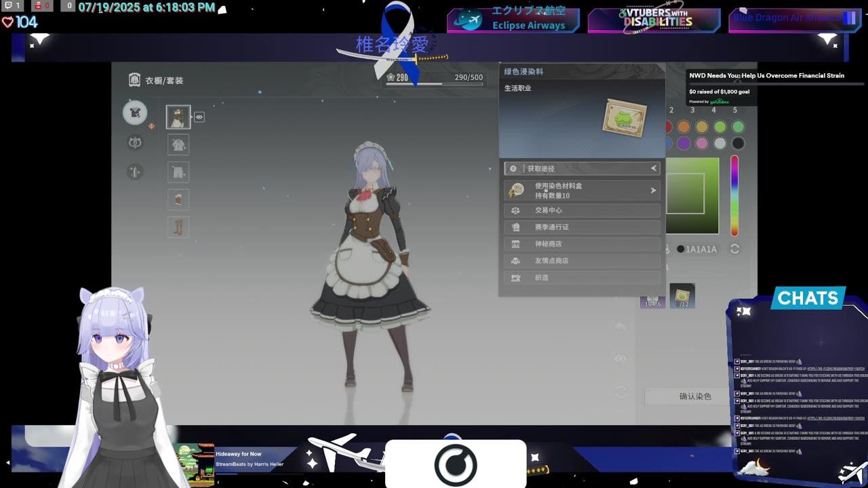This screenshot has height=488, width=868.
Task: Toggle the eye visibility icon beside outfit slot
Action: pos(199,117)
